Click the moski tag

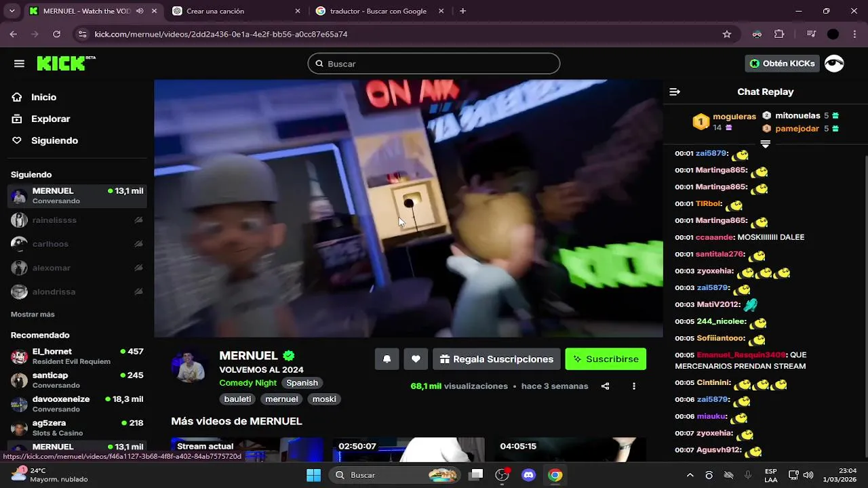324,399
